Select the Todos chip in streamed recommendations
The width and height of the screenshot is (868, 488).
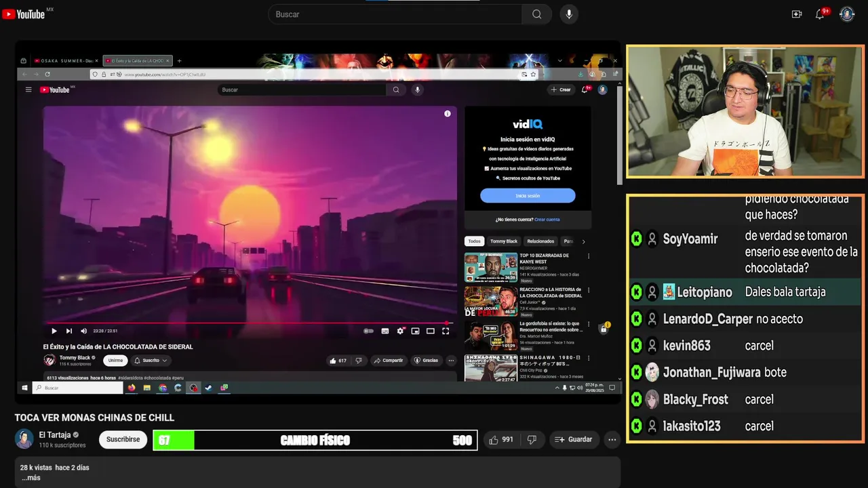coord(474,241)
